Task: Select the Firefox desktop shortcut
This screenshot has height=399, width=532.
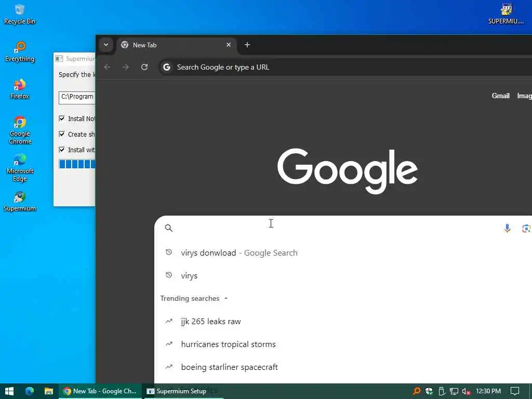Action: pos(20,89)
